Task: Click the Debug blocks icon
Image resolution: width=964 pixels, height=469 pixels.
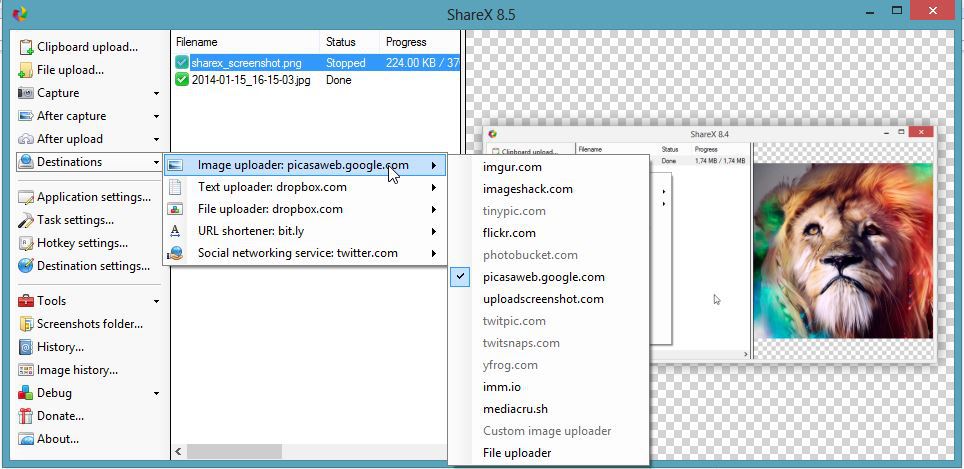Action: coord(26,393)
